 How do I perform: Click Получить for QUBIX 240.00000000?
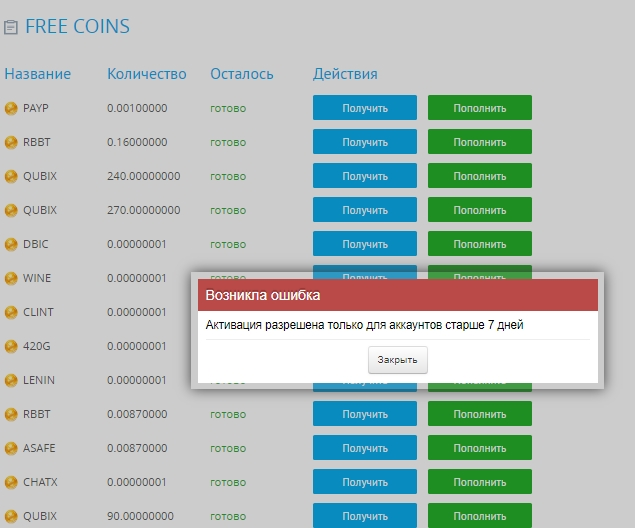tap(364, 176)
